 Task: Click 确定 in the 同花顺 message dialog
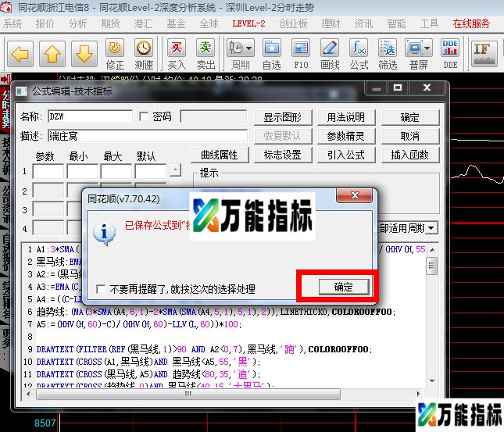[344, 287]
